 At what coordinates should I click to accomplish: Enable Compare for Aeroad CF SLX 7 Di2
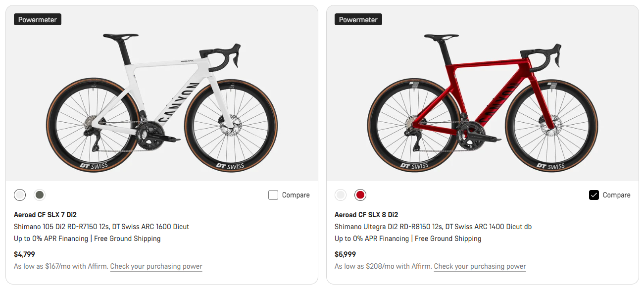click(x=273, y=195)
